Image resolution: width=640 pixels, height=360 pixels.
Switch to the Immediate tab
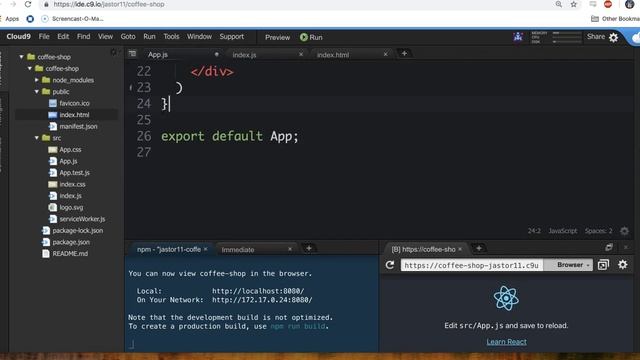pos(238,249)
